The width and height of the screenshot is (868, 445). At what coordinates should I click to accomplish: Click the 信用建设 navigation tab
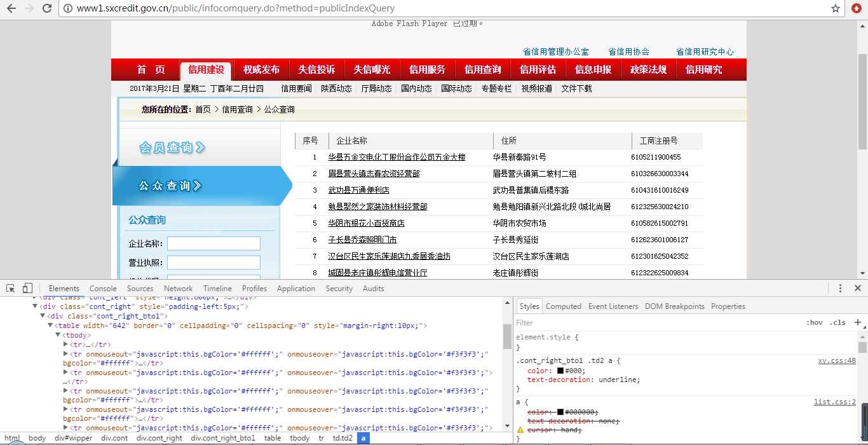point(206,70)
